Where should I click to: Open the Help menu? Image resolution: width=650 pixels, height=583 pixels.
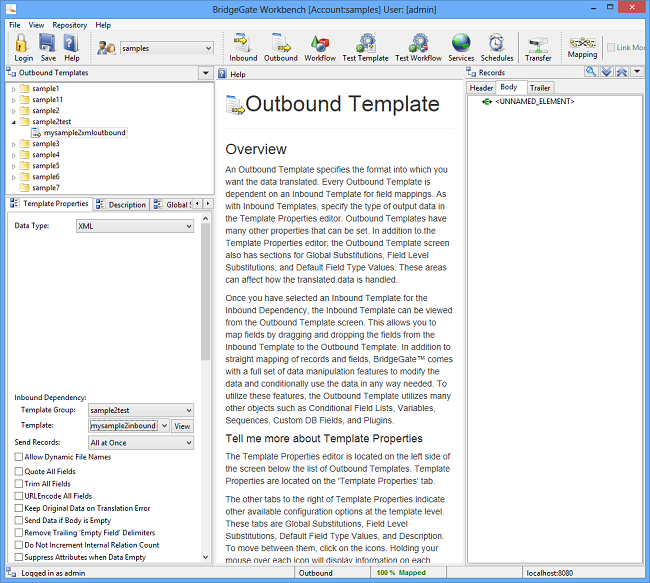pyautogui.click(x=103, y=25)
